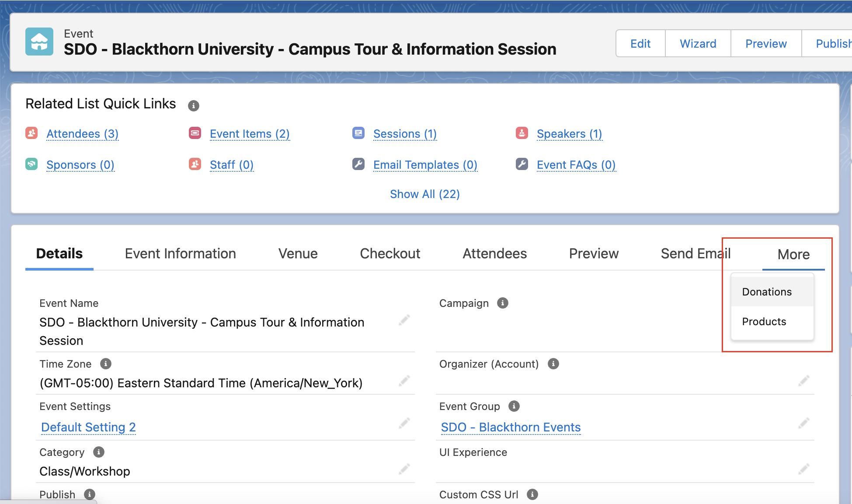Click the Edit button in header

click(x=640, y=44)
